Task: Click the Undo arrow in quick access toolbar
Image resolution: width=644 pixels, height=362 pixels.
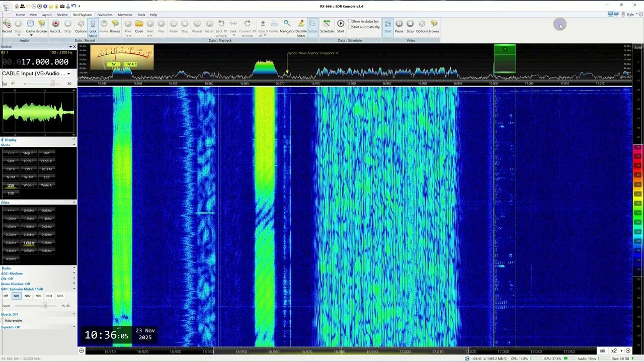Action: point(73,6)
